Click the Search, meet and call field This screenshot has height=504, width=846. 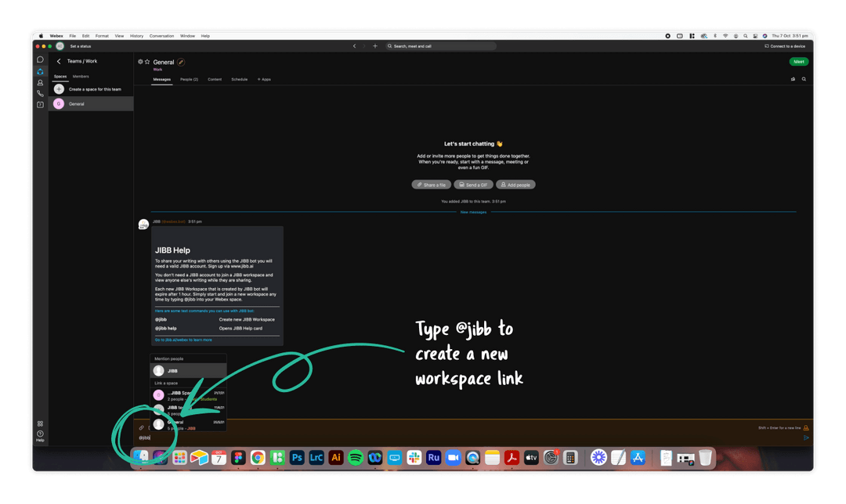(440, 46)
